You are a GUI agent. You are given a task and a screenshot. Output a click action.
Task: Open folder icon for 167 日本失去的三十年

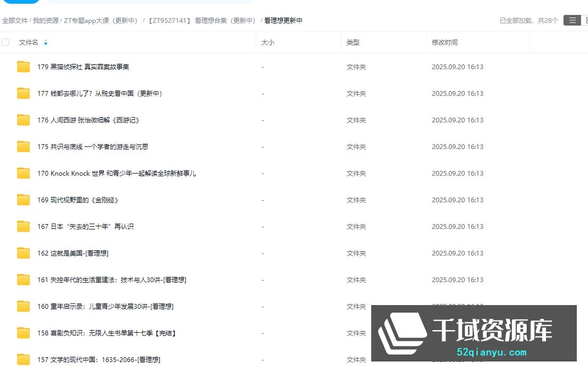pos(23,227)
